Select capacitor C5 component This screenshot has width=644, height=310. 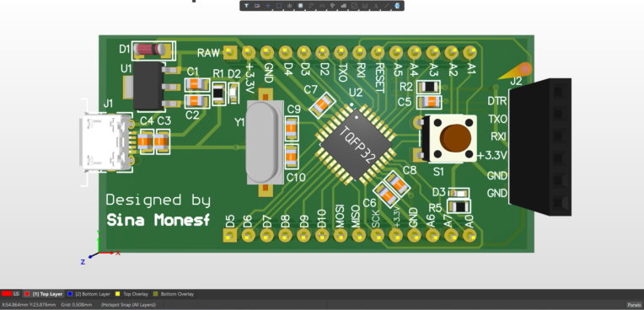click(x=430, y=102)
